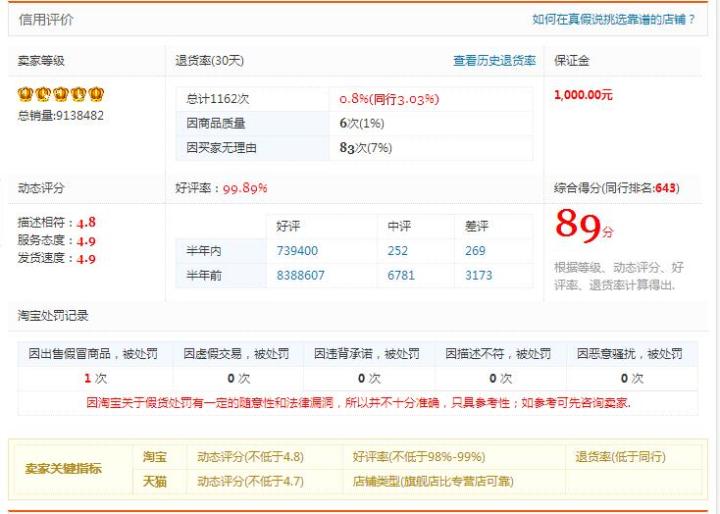Viewport: 720px width, 514px height.
Task: Click the 半年内 中评 count 252
Action: coord(397,251)
